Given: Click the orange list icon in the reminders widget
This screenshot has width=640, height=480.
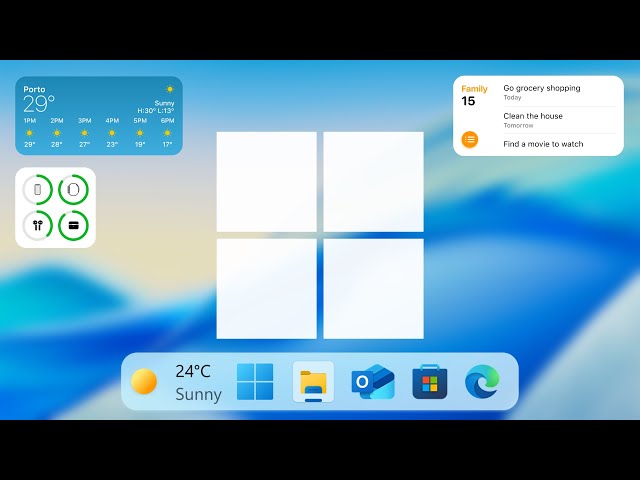Looking at the screenshot, I should (x=470, y=140).
